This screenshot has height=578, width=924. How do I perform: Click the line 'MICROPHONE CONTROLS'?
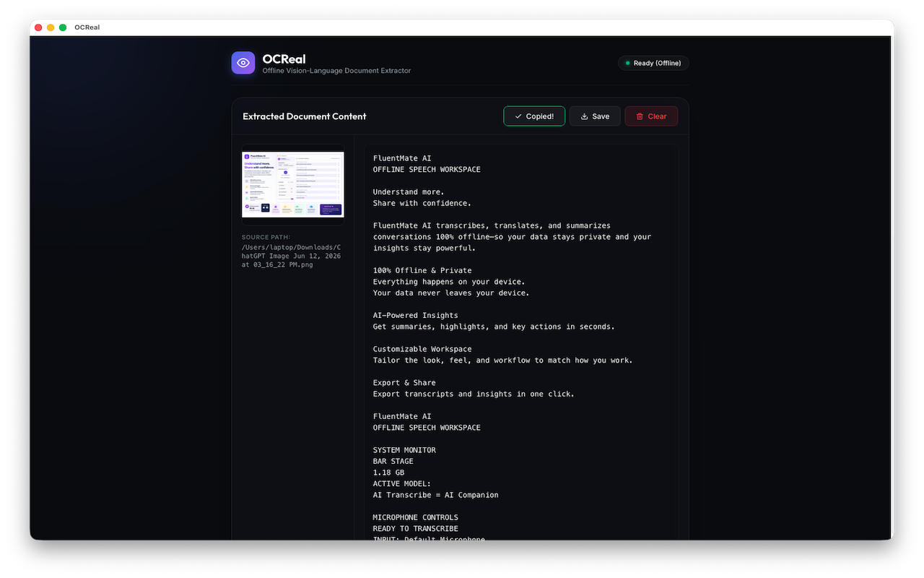point(416,517)
